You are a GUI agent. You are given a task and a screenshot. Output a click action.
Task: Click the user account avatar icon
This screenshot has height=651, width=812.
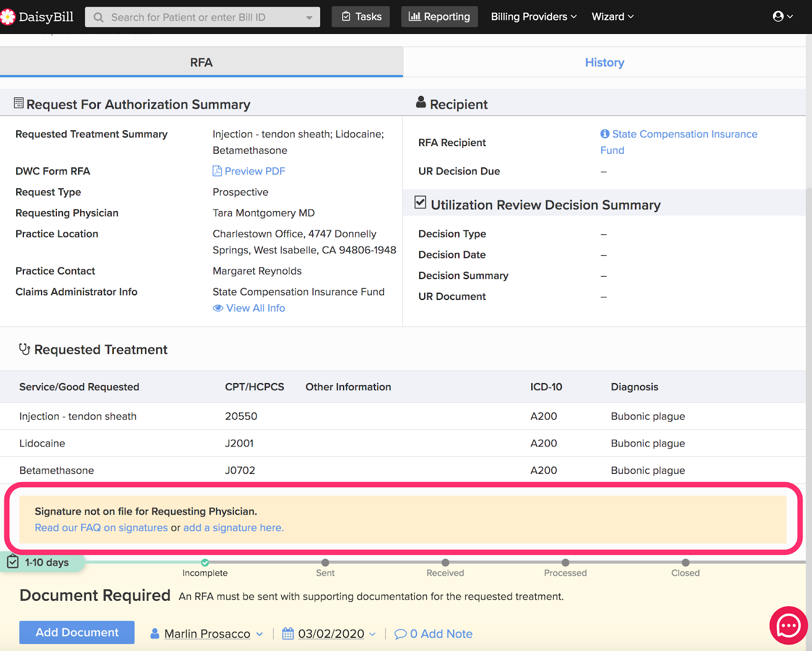point(777,16)
